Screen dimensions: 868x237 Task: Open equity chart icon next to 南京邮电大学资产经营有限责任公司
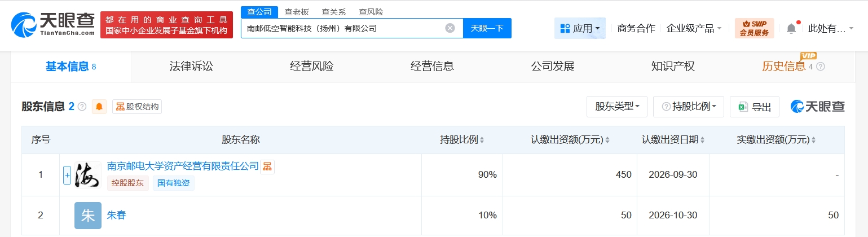267,166
